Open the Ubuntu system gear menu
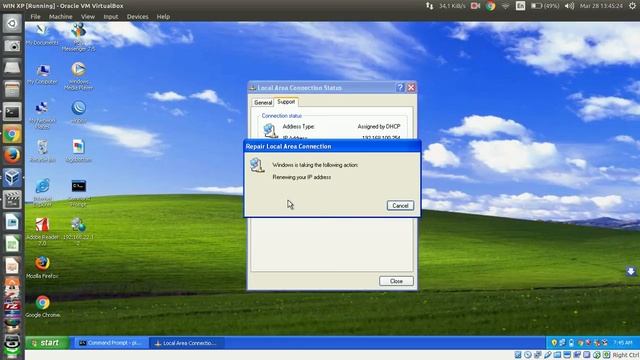The height and width of the screenshot is (360, 640). click(632, 6)
